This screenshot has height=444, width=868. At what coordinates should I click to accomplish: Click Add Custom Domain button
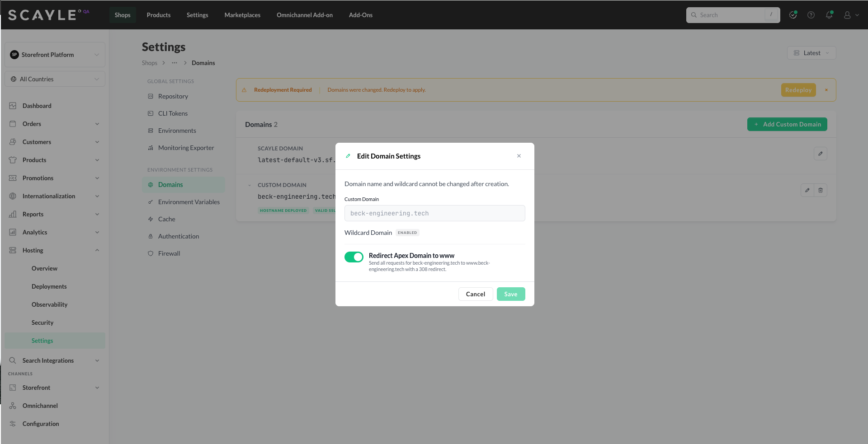(787, 124)
